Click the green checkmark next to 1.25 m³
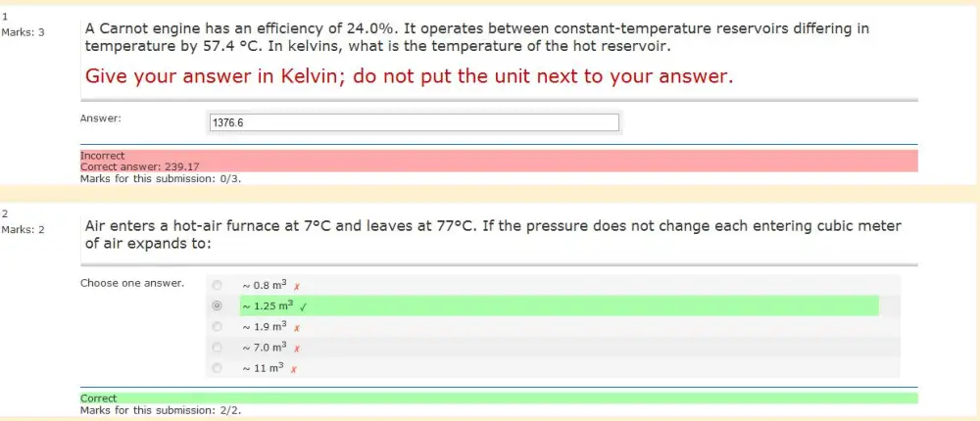The width and height of the screenshot is (980, 421). [x=303, y=306]
